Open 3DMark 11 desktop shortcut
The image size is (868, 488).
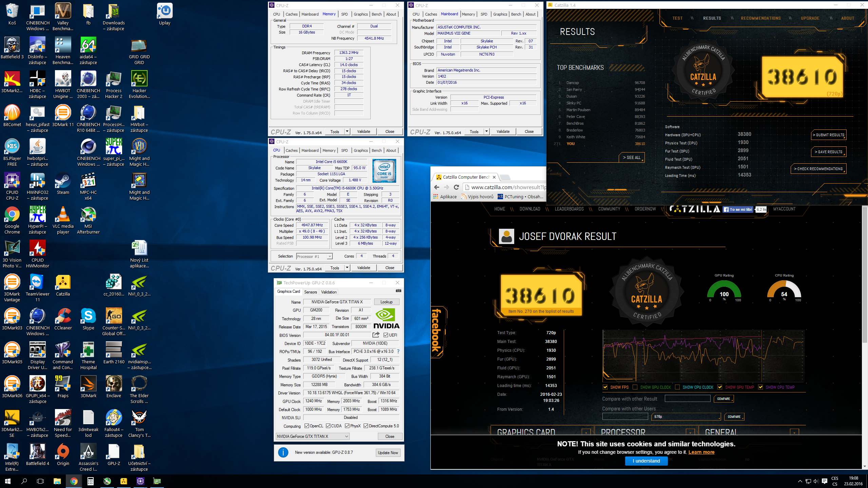click(x=63, y=116)
